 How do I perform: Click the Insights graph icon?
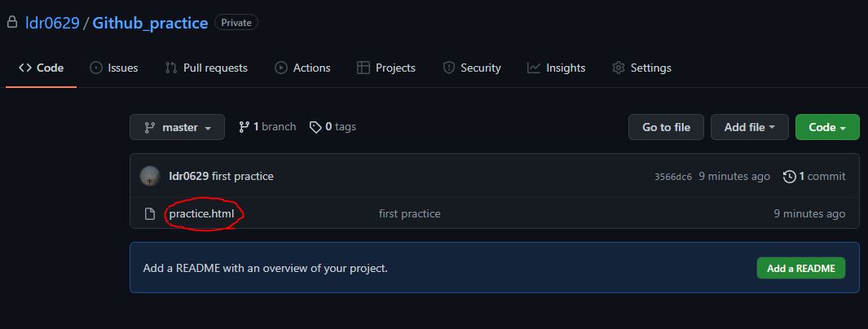[x=534, y=68]
